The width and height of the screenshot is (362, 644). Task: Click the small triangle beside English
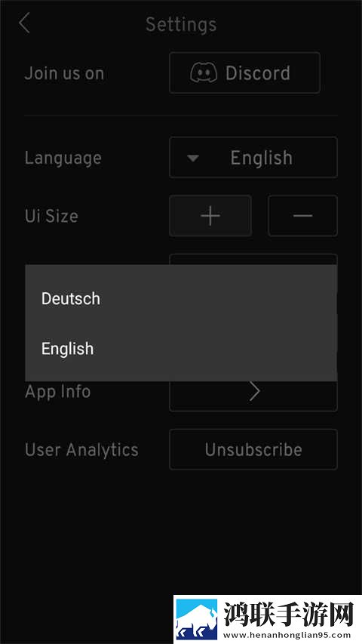coord(193,158)
